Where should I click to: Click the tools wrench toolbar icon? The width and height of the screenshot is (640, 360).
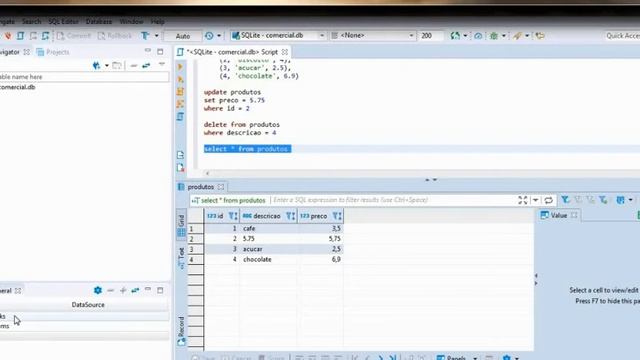click(x=518, y=36)
